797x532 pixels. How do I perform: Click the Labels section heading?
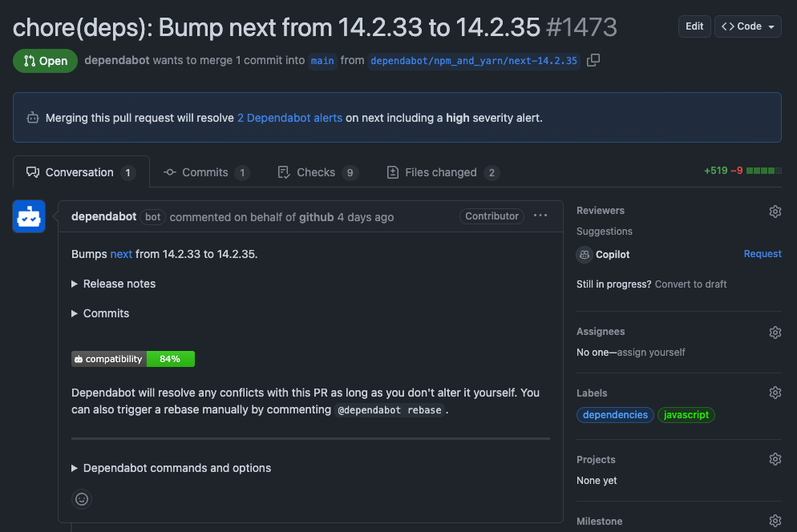(x=592, y=393)
